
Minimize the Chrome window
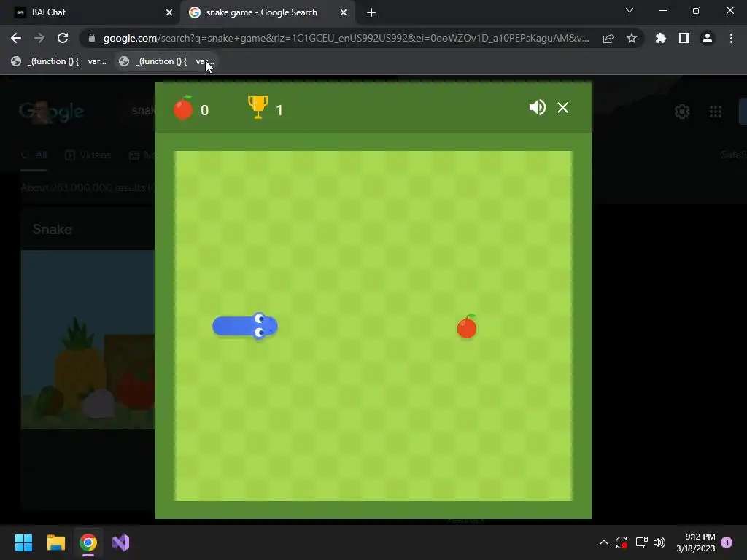click(x=662, y=10)
